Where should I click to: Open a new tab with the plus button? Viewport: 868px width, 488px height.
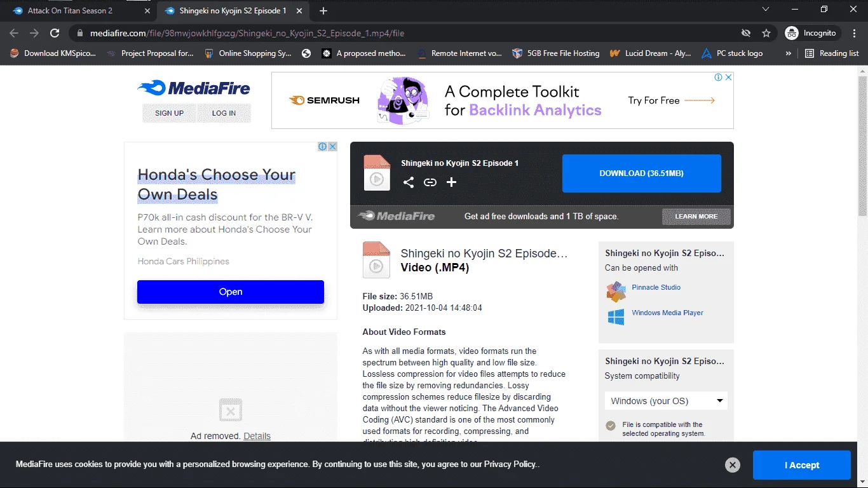pos(323,11)
